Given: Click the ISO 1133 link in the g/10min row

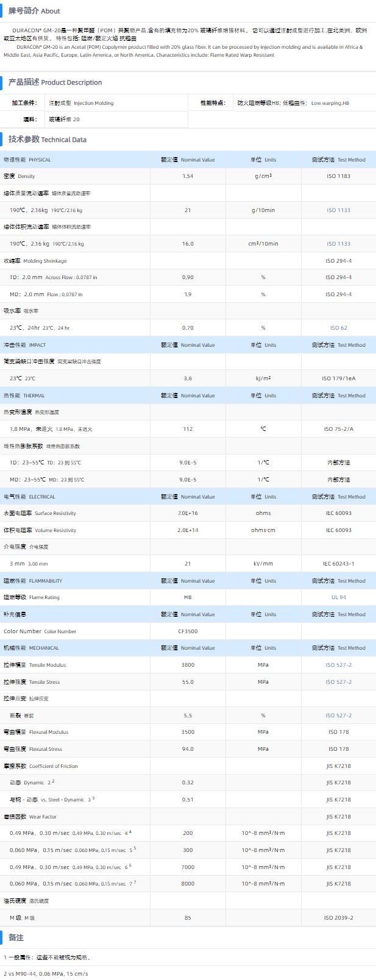Looking at the screenshot, I should point(338,210).
